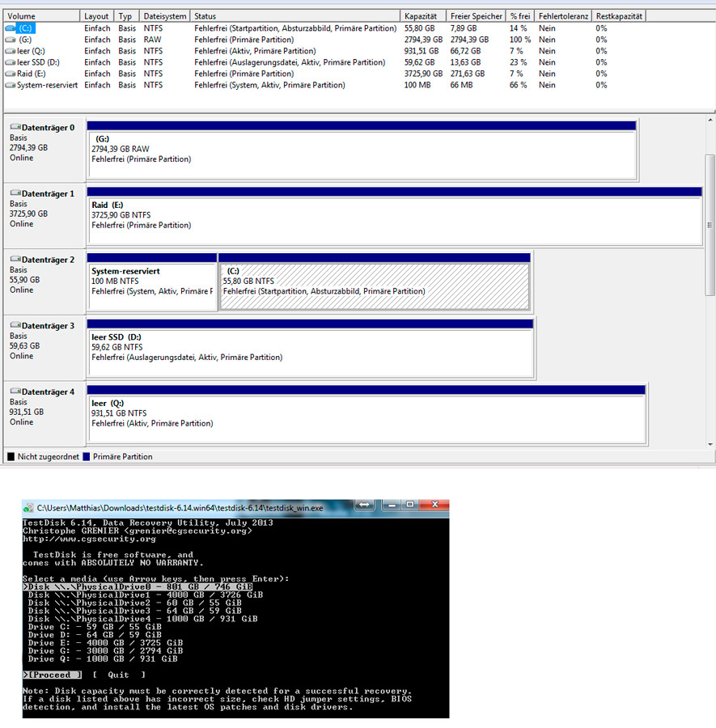Close the TestDisk console window
This screenshot has width=716, height=728.
(434, 505)
